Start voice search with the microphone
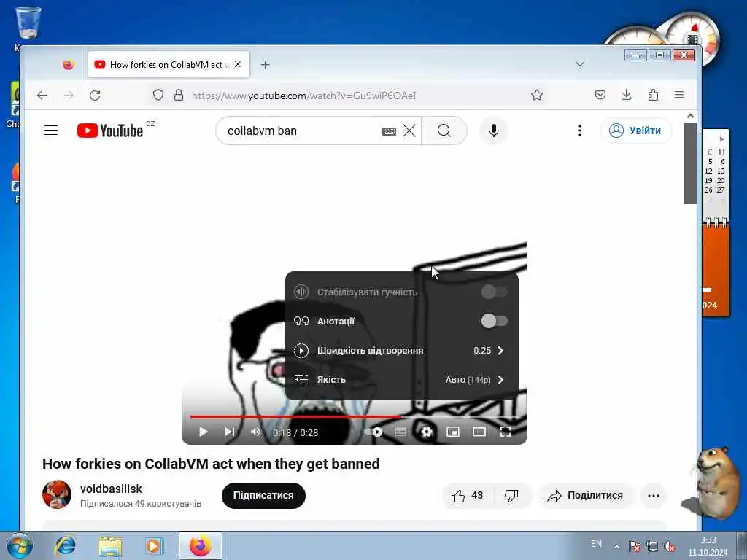The image size is (747, 560). (x=494, y=131)
